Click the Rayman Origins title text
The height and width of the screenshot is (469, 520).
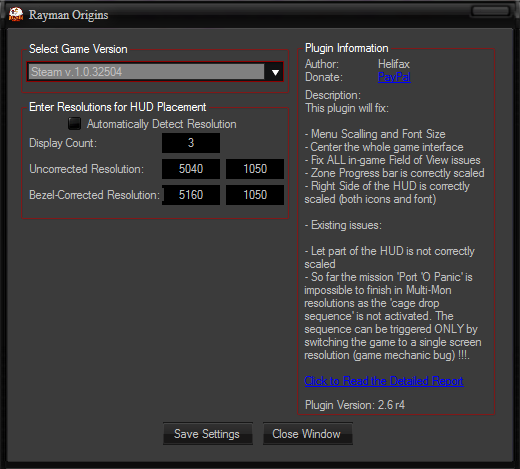click(x=68, y=15)
